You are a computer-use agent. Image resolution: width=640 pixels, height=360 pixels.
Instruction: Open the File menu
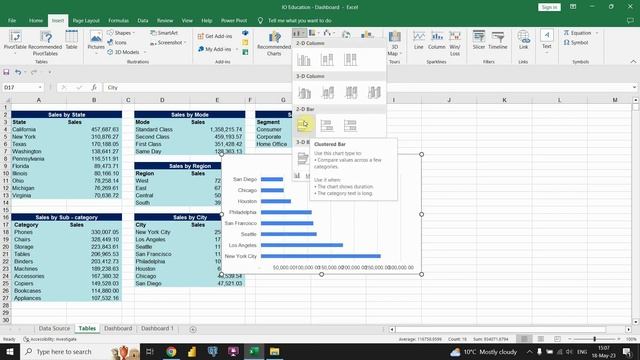point(12,20)
